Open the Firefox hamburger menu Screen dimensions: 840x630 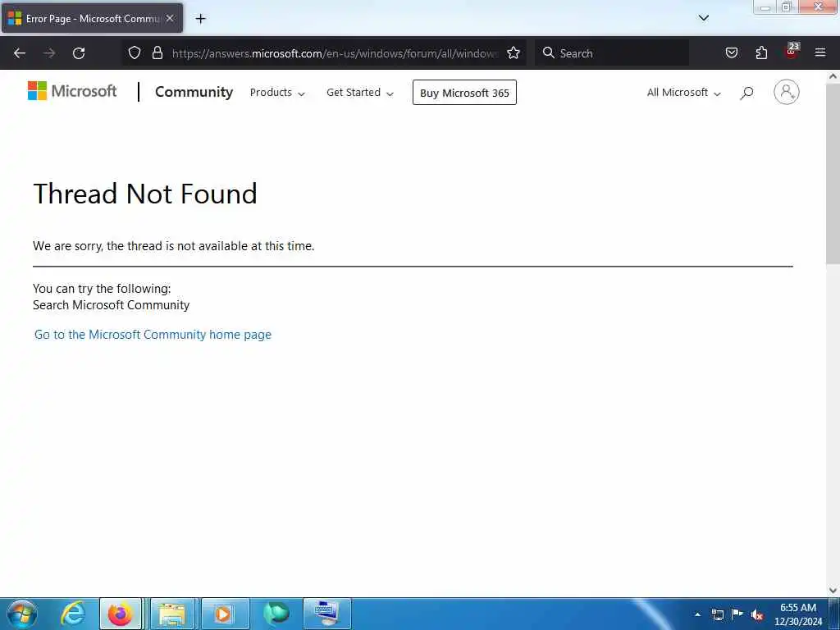click(x=820, y=52)
